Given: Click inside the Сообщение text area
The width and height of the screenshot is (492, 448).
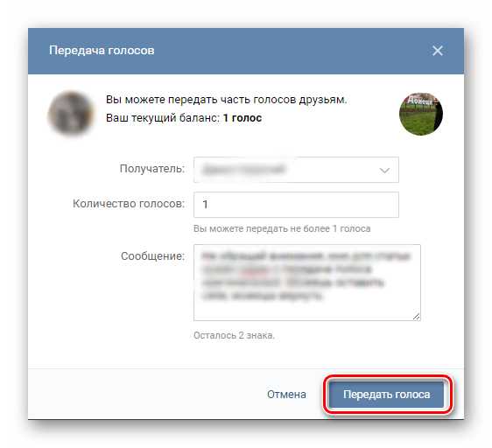Looking at the screenshot, I should [307, 283].
